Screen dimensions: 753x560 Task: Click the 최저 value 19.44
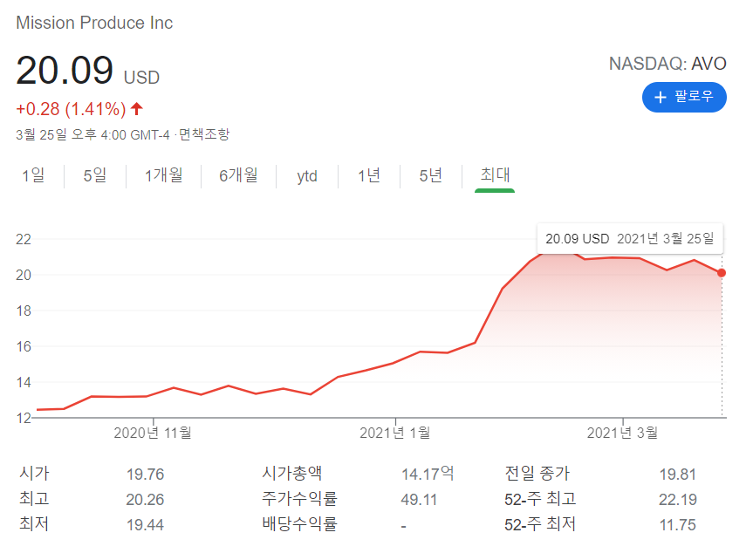(x=145, y=525)
